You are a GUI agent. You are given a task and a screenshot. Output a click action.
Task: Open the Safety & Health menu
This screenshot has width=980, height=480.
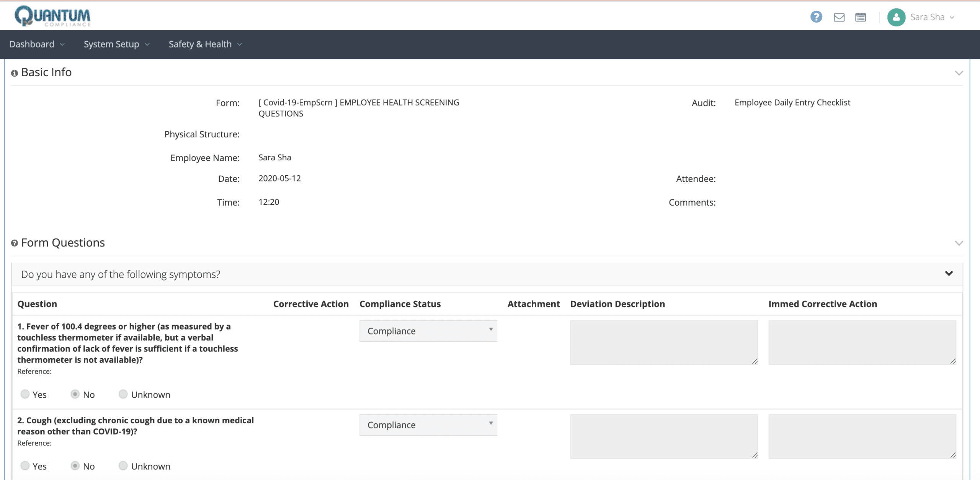pyautogui.click(x=205, y=44)
